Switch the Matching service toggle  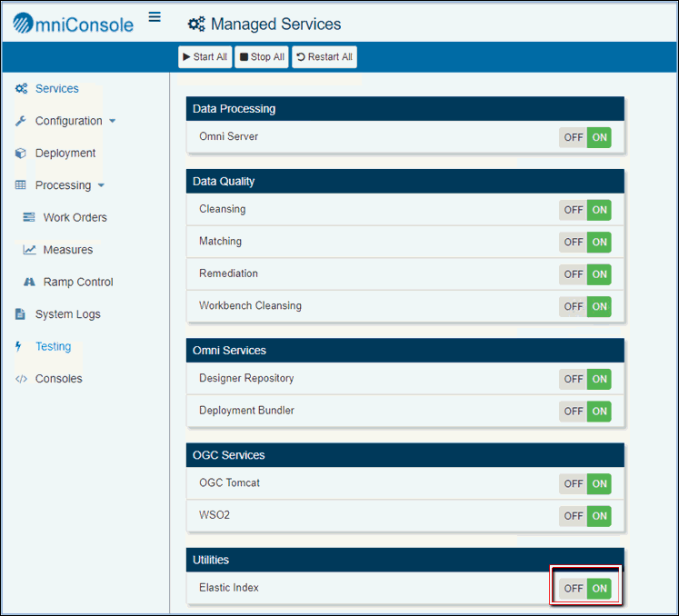(584, 242)
